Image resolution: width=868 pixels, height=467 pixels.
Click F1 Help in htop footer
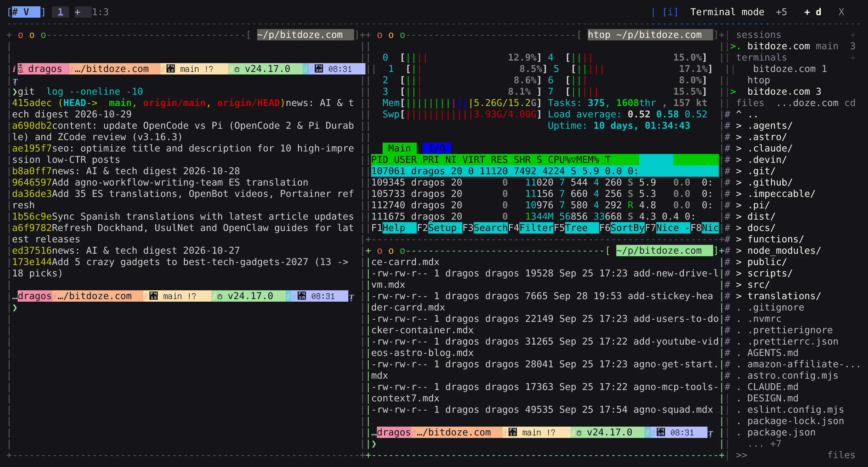(394, 228)
